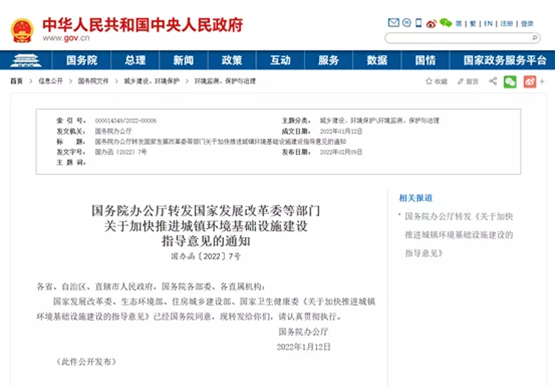Open the mobile phone version icon
This screenshot has height=387, width=555.
(418, 23)
